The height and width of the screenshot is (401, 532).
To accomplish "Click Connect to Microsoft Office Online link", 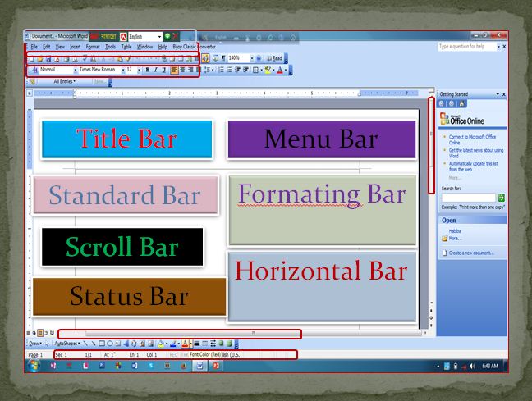I will (x=472, y=139).
